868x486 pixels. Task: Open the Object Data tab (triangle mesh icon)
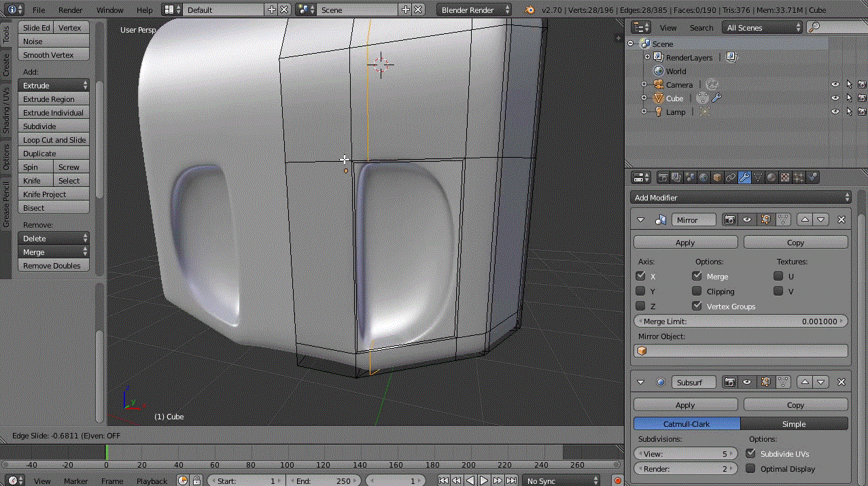[x=758, y=177]
